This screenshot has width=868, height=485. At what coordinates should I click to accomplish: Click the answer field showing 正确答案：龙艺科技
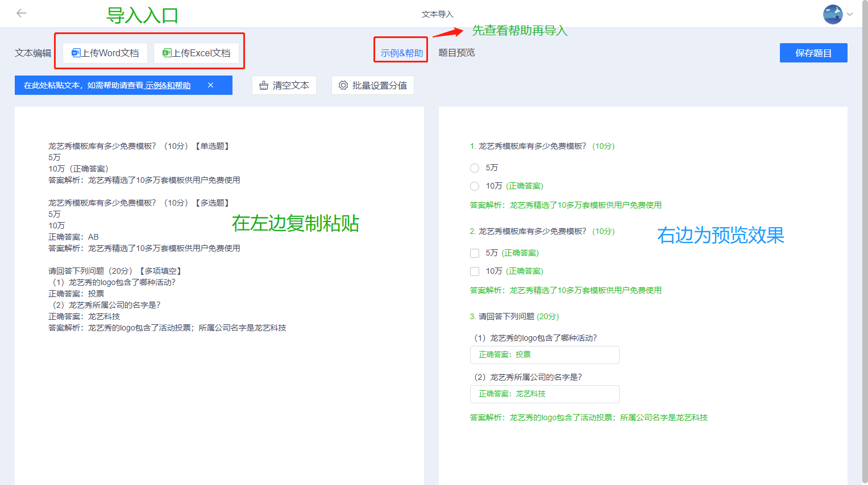click(x=545, y=394)
